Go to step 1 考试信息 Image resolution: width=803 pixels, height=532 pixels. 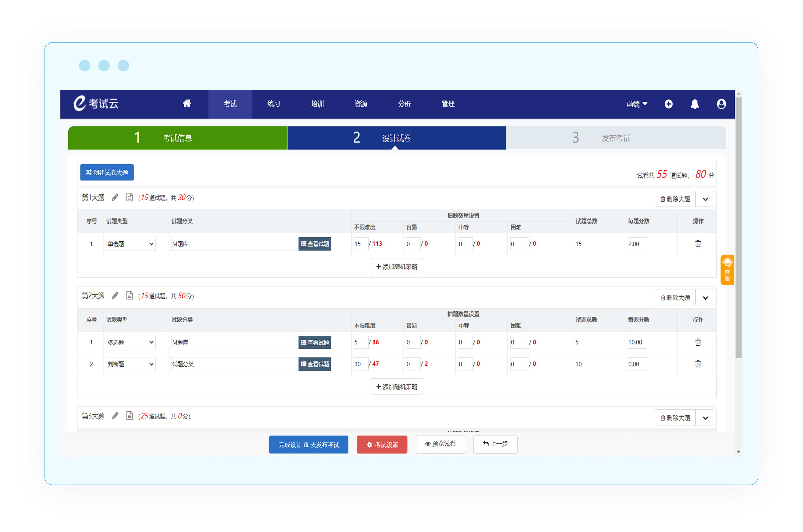point(177,138)
